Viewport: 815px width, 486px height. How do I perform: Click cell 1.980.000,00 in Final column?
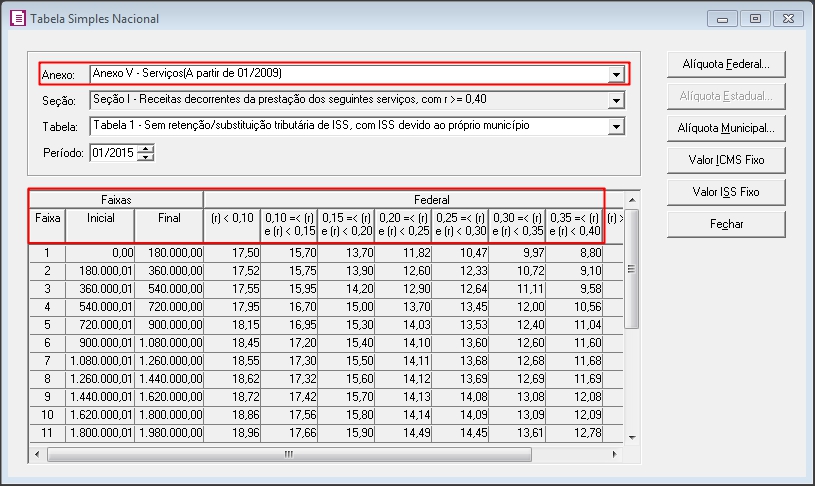pos(169,433)
